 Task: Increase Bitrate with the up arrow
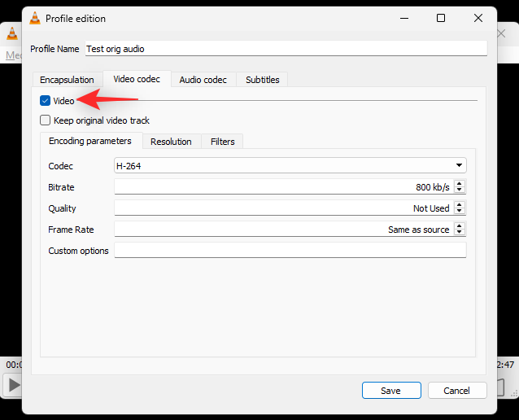(459, 183)
